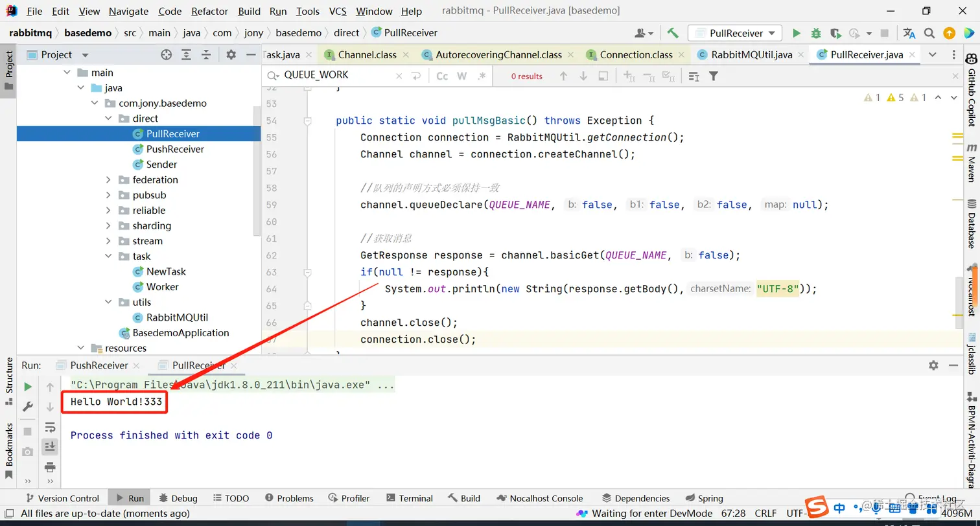Click the Search Everywhere magnifier icon
This screenshot has width=980, height=526.
pyautogui.click(x=929, y=33)
